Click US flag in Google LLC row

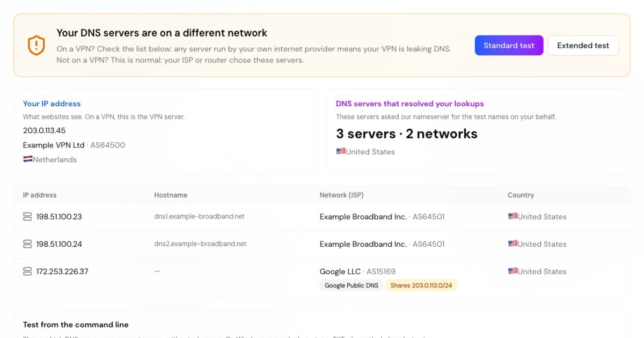[513, 271]
